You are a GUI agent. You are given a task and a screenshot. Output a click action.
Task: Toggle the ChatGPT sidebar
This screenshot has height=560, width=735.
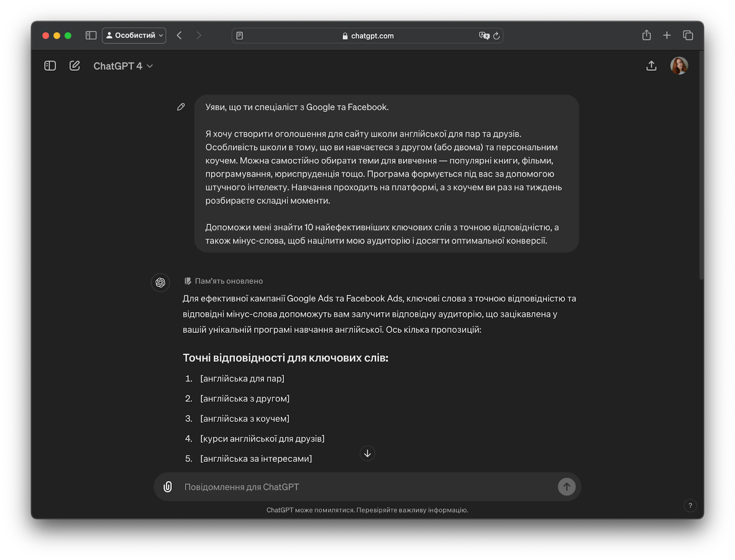tap(50, 66)
